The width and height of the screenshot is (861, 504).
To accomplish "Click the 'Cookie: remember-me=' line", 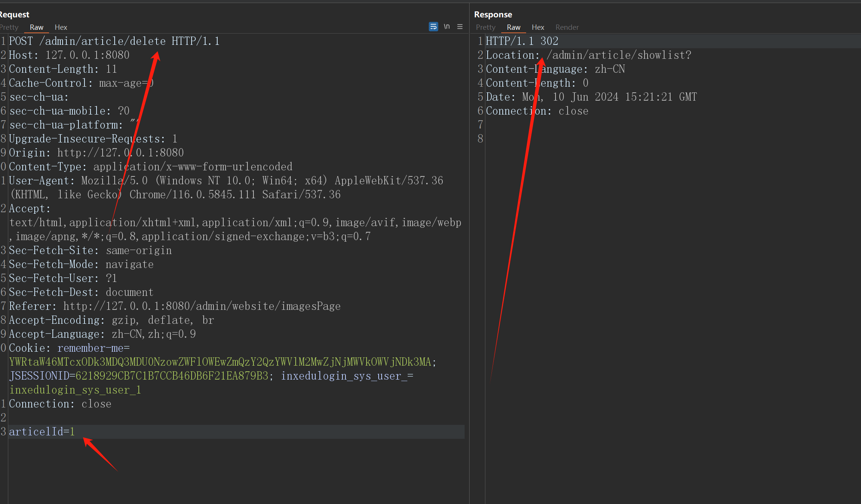I will [x=69, y=348].
